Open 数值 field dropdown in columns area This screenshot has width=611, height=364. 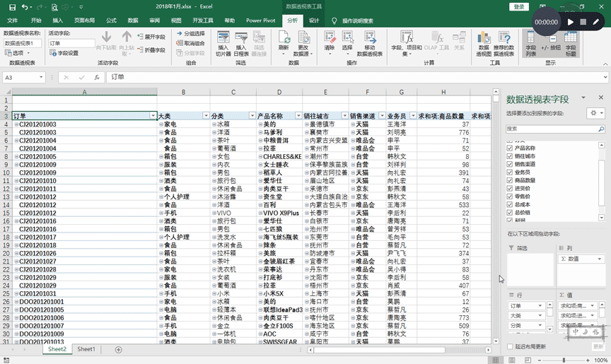point(599,259)
